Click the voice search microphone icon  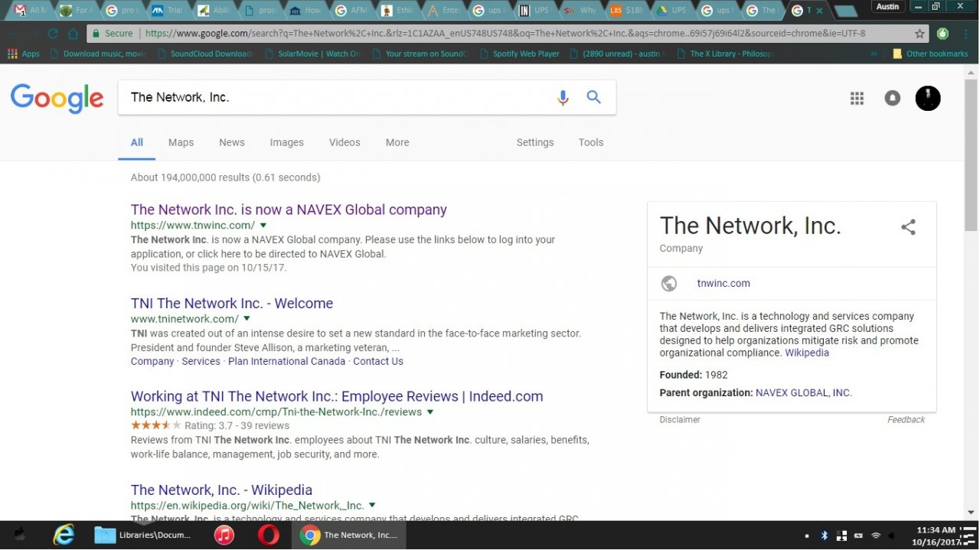tap(563, 98)
